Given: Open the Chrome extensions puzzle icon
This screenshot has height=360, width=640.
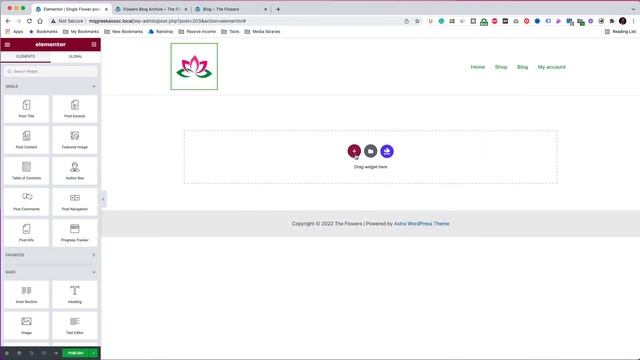Looking at the screenshot, I should pos(612,21).
